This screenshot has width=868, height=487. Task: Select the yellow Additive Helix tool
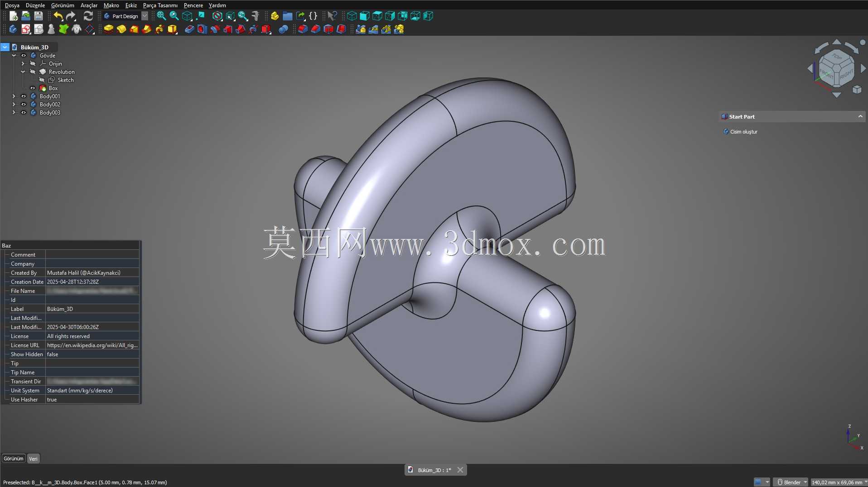click(159, 29)
